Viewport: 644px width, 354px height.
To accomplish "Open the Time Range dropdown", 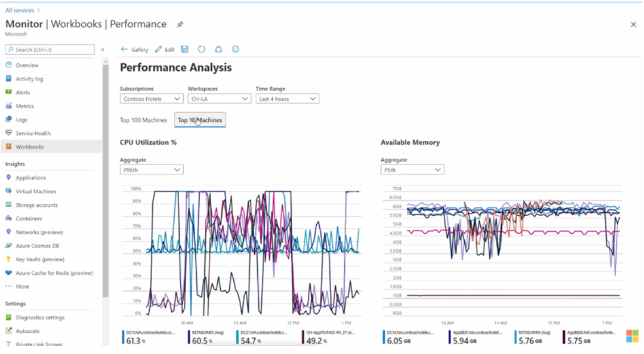I will pos(287,99).
